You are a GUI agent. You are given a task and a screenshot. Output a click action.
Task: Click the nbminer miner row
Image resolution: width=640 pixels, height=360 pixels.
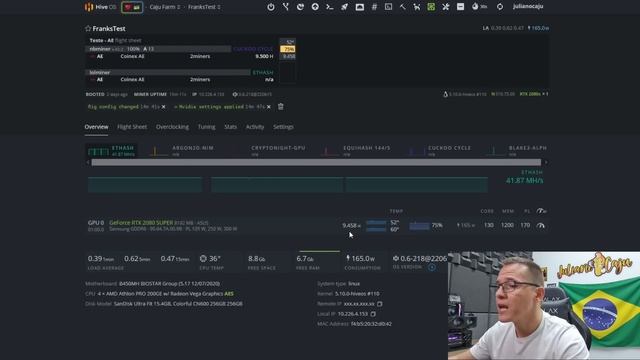(x=180, y=49)
